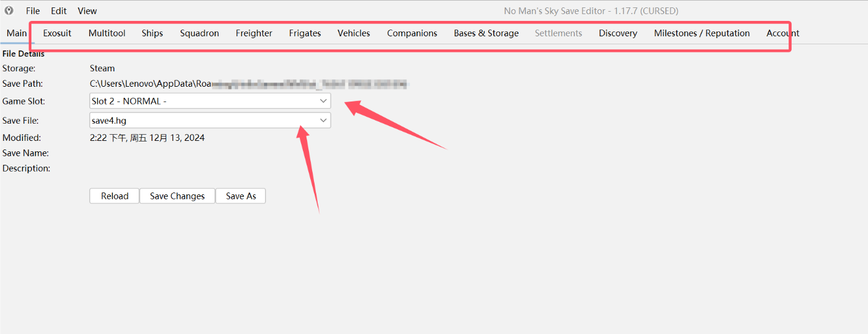Switch to the Main tab
The width and height of the screenshot is (868, 334).
point(17,33)
